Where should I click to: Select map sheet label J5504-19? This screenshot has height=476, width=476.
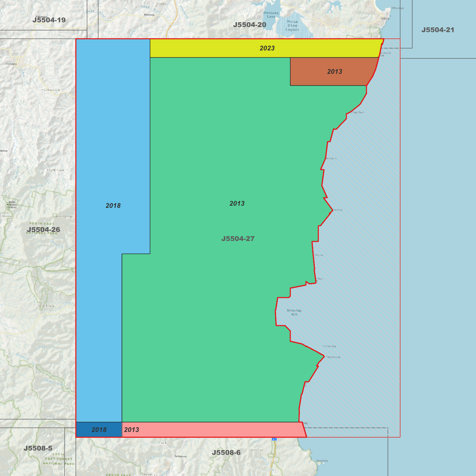click(49, 20)
